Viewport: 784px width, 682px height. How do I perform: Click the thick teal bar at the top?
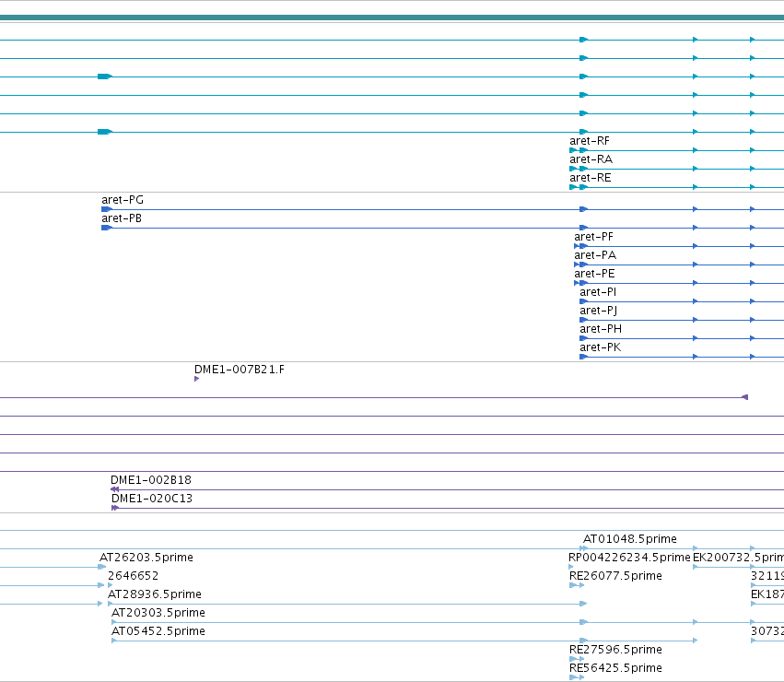(392, 18)
